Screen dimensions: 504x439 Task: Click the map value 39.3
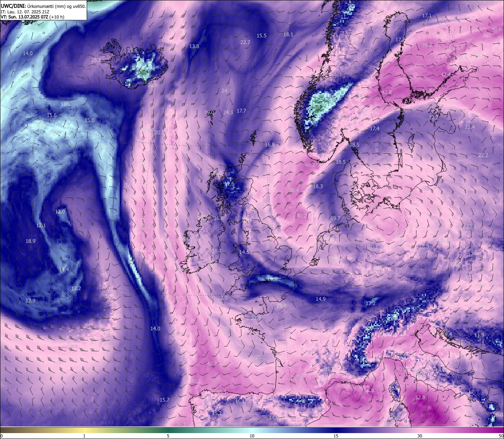click(x=181, y=424)
